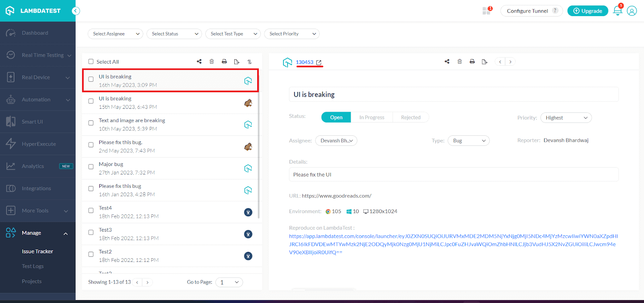
Task: Click the round icon on the Test4 row
Action: coord(248,212)
